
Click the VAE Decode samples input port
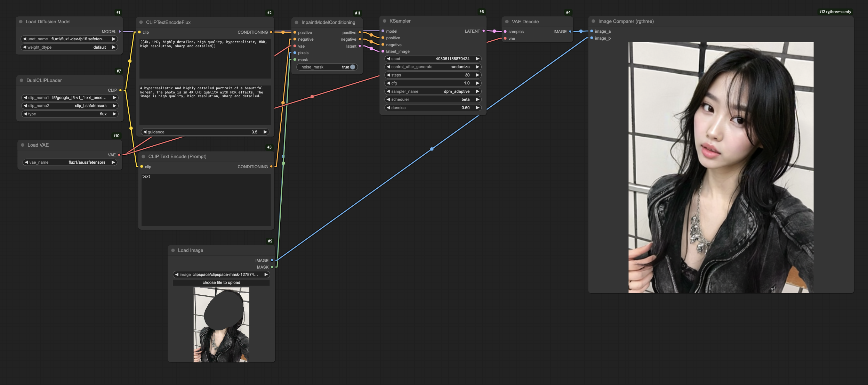tap(505, 32)
